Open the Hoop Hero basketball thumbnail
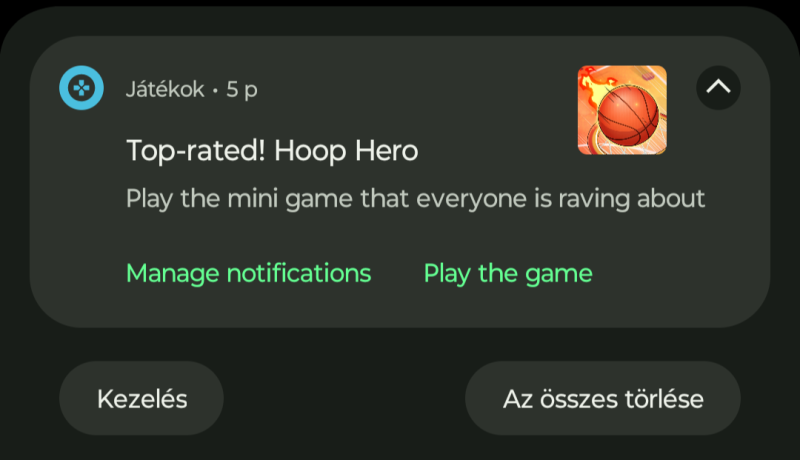The height and width of the screenshot is (460, 800). click(x=622, y=110)
